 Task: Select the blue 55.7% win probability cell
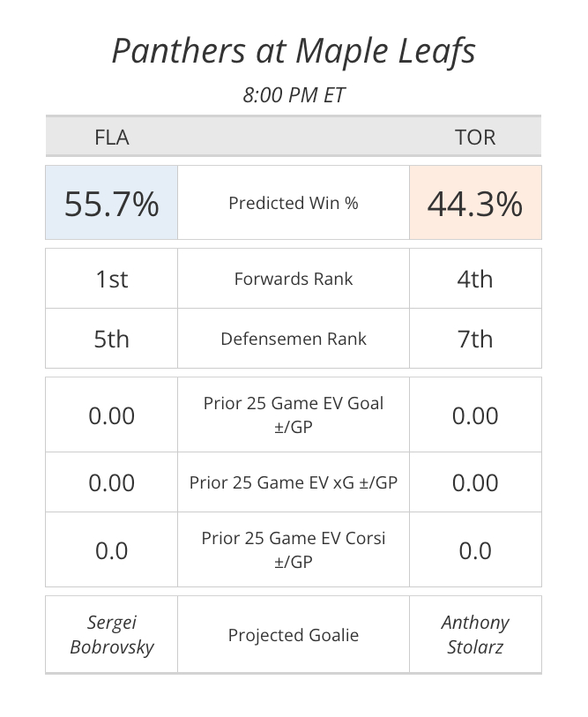click(x=112, y=204)
